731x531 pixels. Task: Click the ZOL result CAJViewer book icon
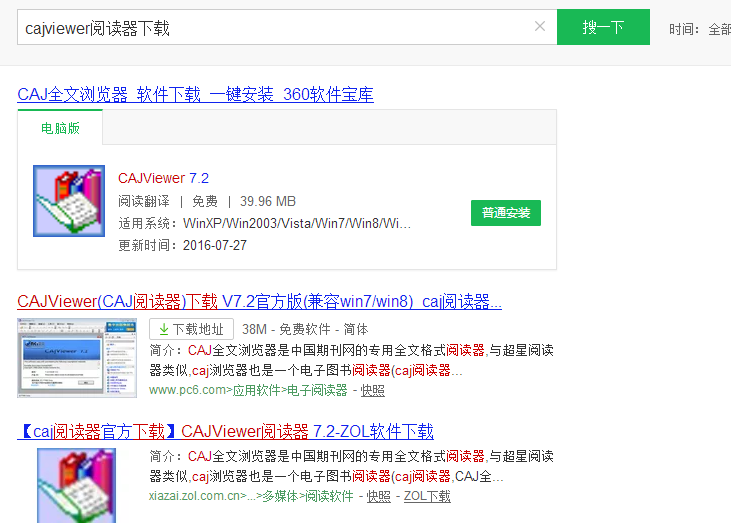pyautogui.click(x=76, y=486)
